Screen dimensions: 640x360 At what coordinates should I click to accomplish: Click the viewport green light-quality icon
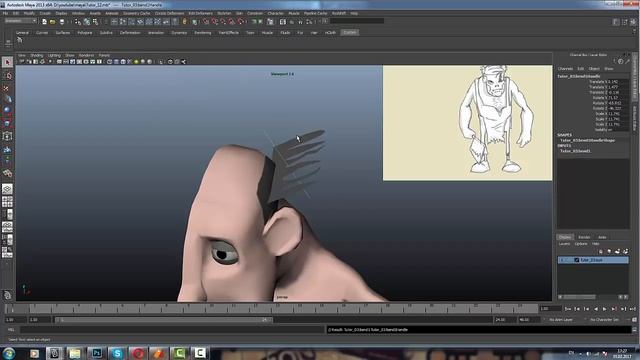(x=136, y=62)
